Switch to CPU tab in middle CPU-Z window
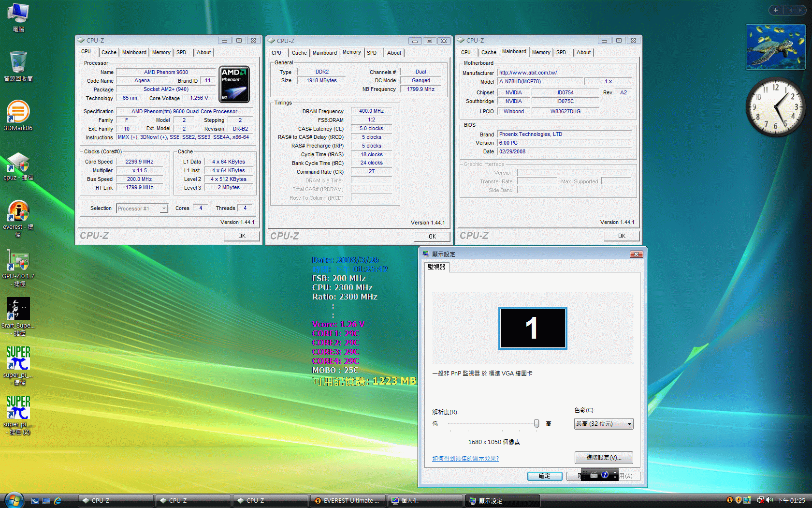The image size is (812, 508). click(x=276, y=53)
